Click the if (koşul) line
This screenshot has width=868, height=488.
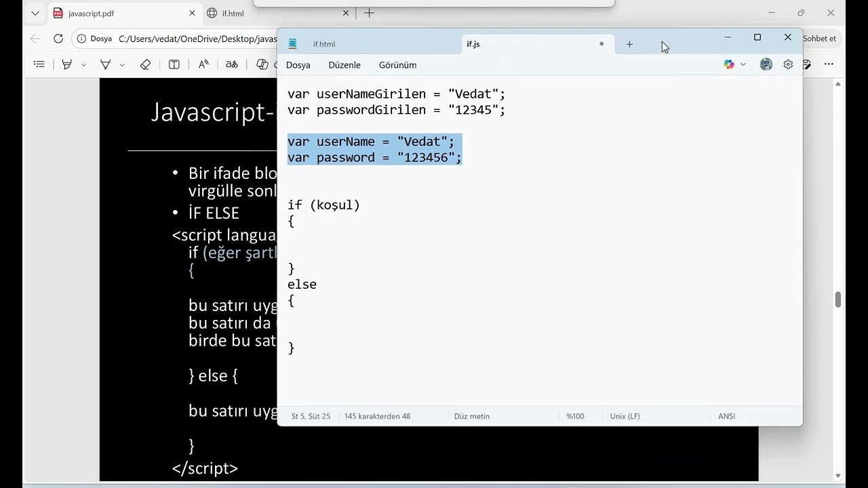pyautogui.click(x=323, y=205)
